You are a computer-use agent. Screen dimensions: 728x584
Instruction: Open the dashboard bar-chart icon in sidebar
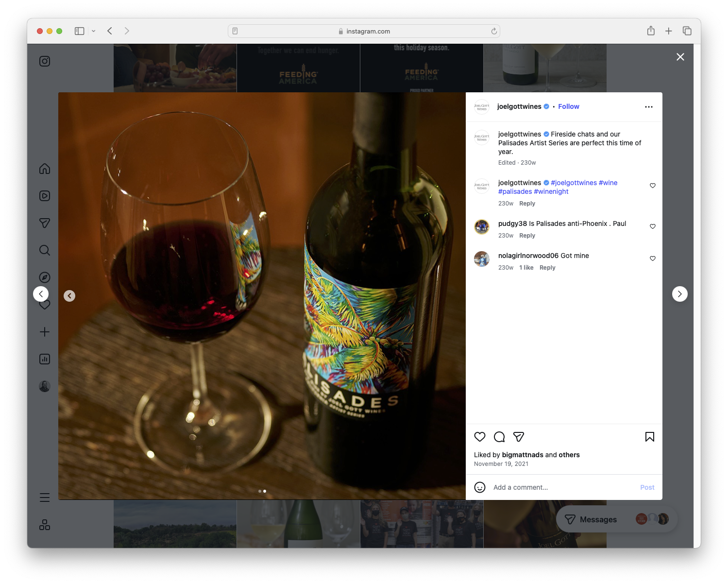point(45,359)
